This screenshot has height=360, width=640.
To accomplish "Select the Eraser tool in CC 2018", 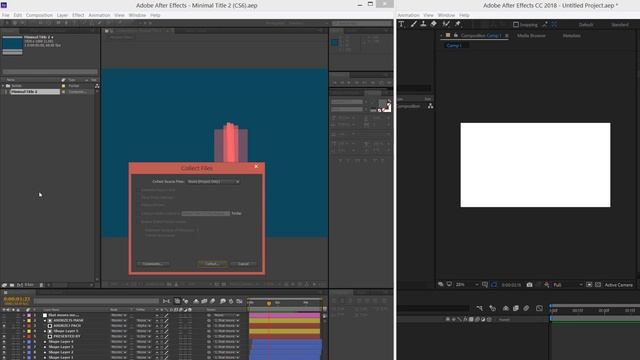I will click(x=433, y=24).
